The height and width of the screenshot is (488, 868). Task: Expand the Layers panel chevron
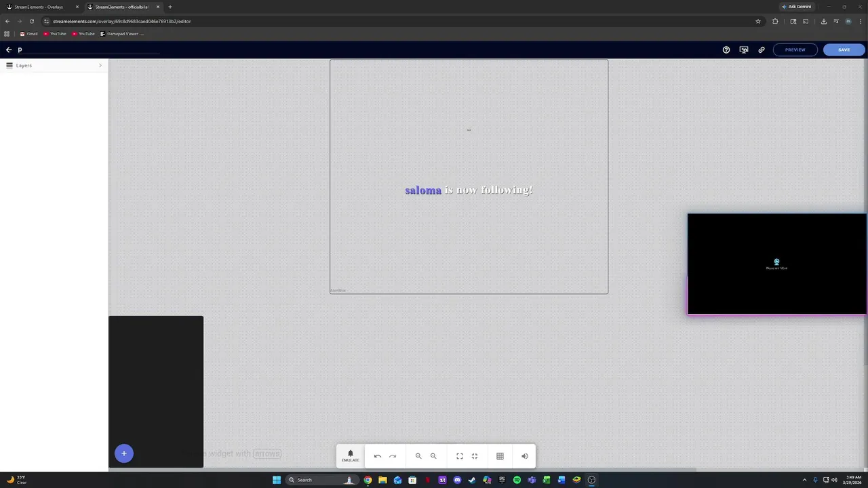tap(100, 66)
